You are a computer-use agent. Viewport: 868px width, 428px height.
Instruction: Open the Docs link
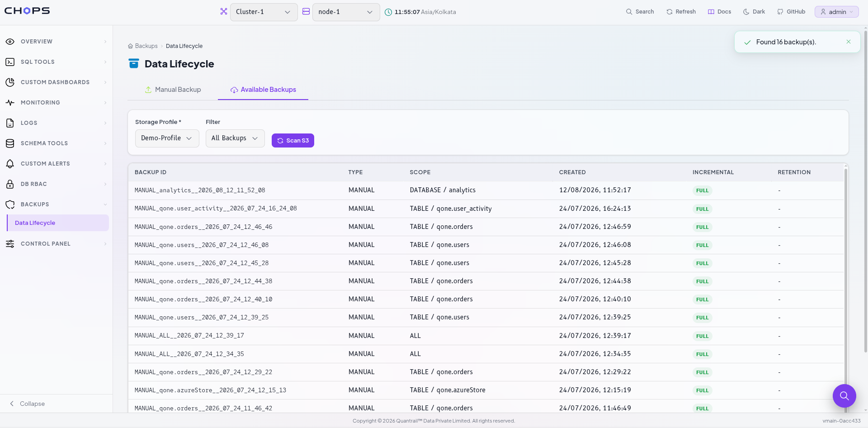(719, 12)
